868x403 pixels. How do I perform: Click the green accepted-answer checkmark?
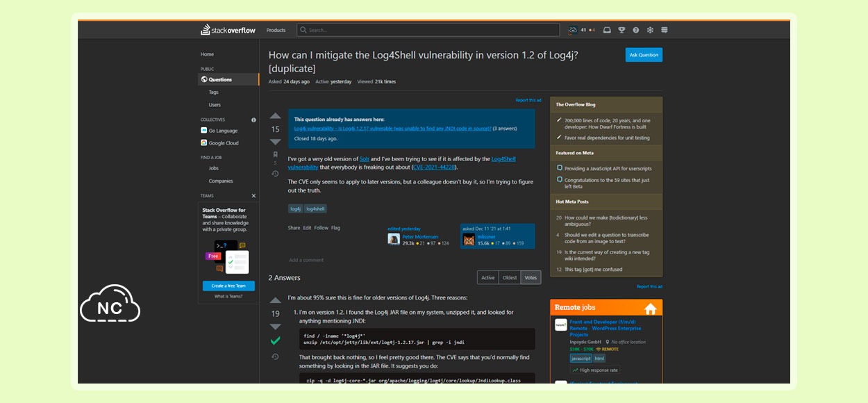click(275, 340)
